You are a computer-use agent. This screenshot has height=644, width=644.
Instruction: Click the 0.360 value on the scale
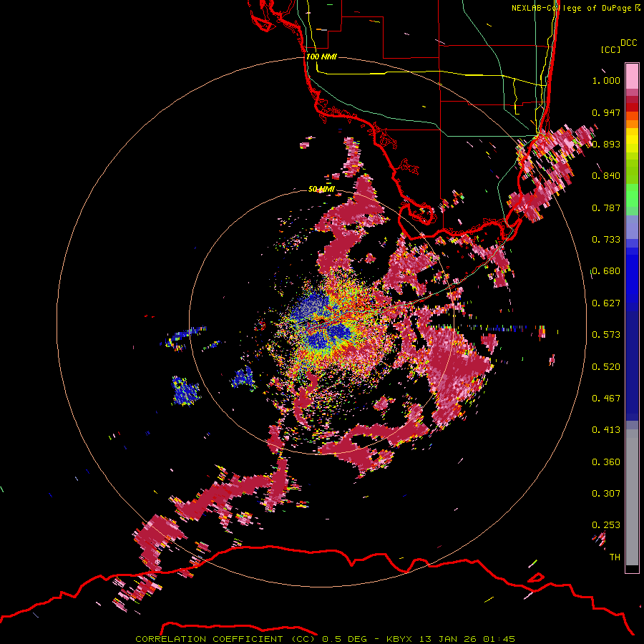606,462
